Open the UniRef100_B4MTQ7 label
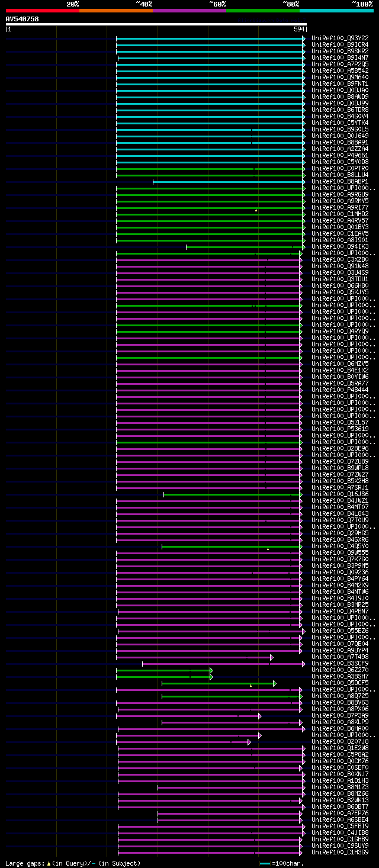Viewport: 379px width, 868px height. point(340,507)
